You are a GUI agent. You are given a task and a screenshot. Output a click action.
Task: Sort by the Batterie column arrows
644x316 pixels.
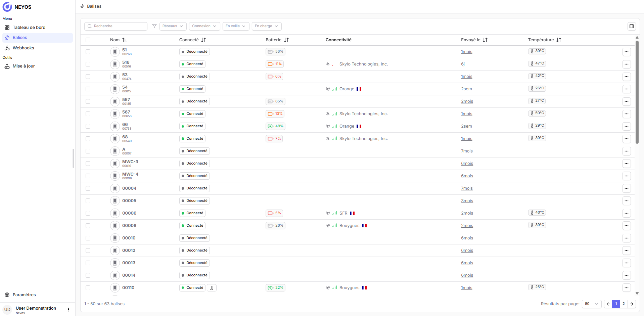pyautogui.click(x=286, y=40)
